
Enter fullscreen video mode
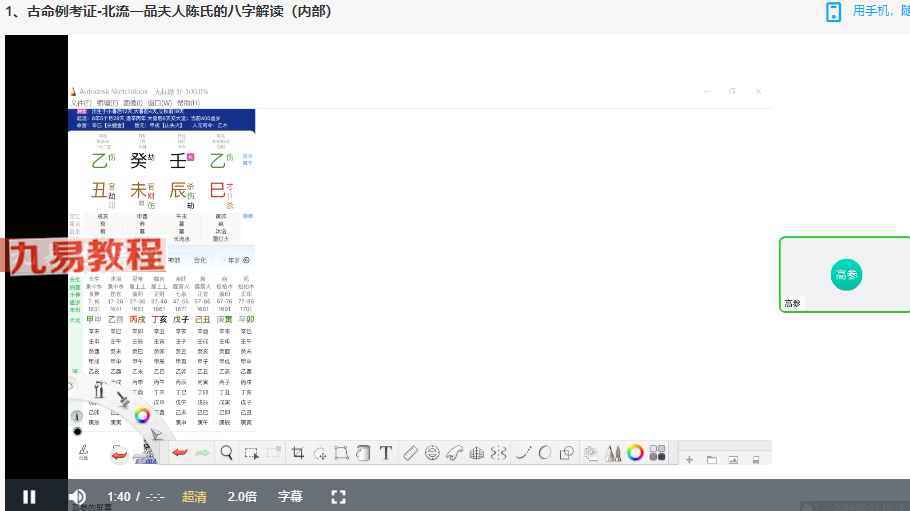(338, 496)
